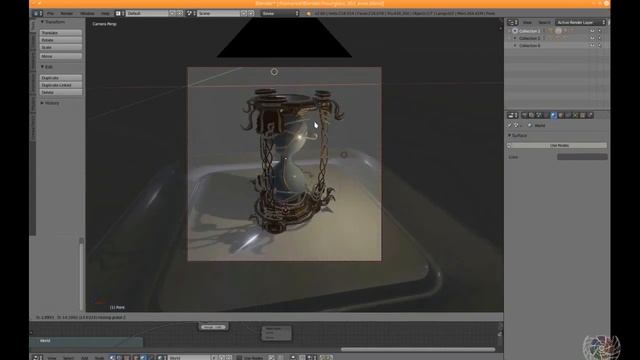640x360 pixels.
Task: Toggle selectability arrow of Collection 2
Action: pos(600,38)
